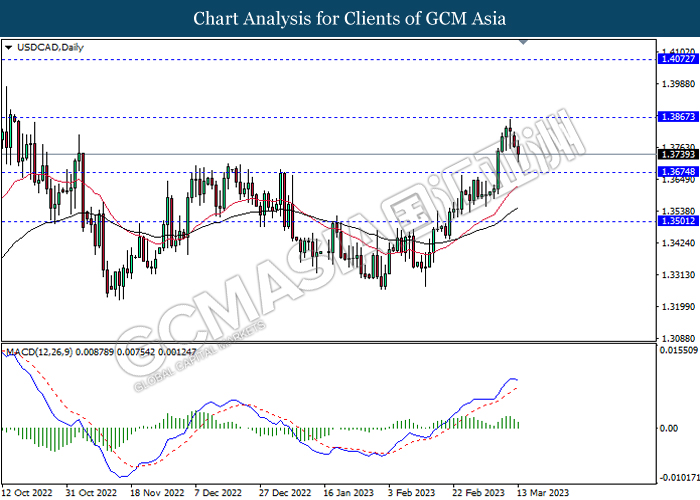
Task: Select the 1.38673 resistance level label
Action: (678, 117)
